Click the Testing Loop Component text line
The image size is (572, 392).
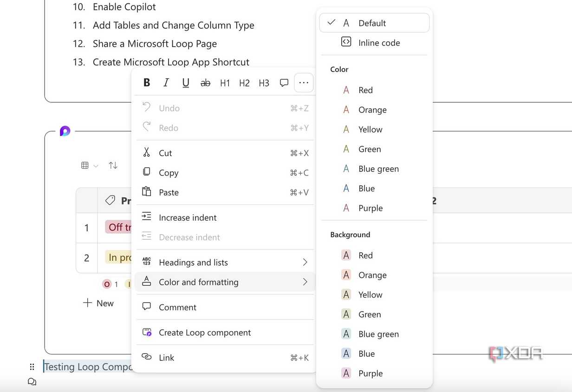click(x=88, y=367)
